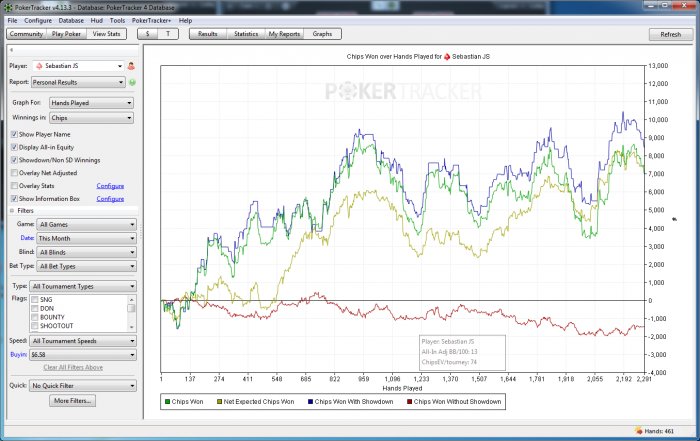The height and width of the screenshot is (441, 700).
Task: Enable Overlay Net Adjusted checkbox
Action: (x=14, y=173)
